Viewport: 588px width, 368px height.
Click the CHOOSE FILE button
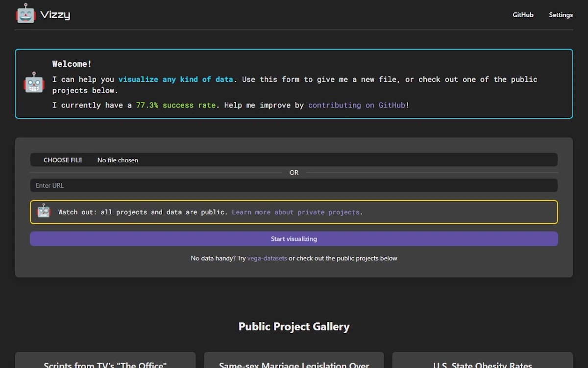[x=63, y=160]
